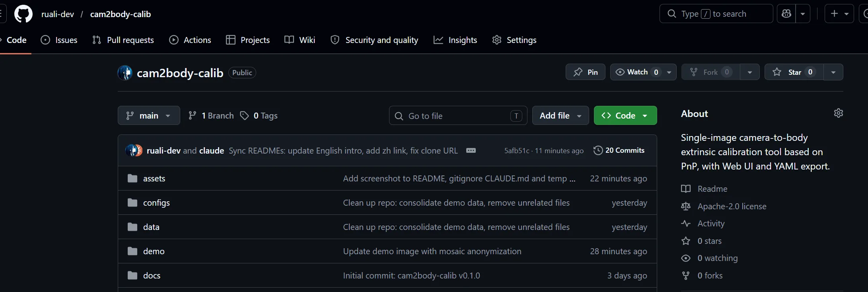Star the cam2body-calib repository

[794, 72]
